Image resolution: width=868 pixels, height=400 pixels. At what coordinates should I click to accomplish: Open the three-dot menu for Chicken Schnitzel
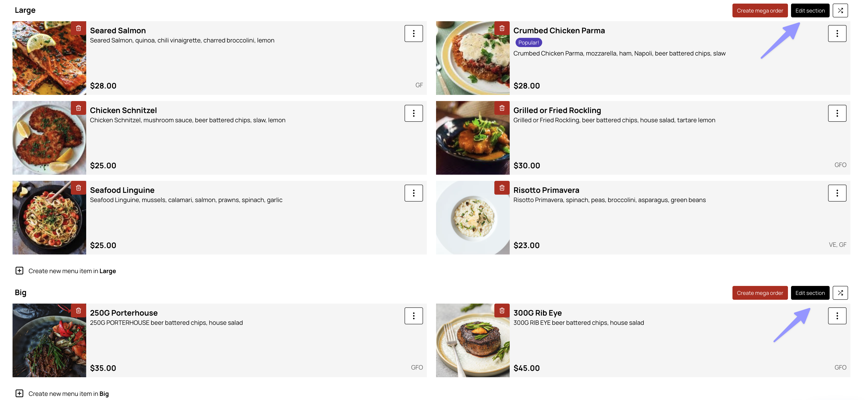414,113
